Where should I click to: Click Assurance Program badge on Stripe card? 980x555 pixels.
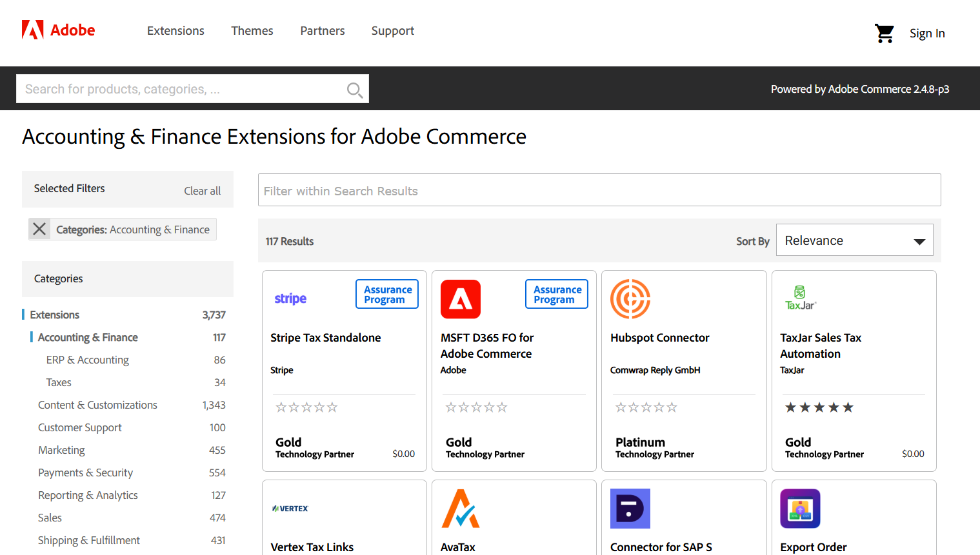(387, 294)
